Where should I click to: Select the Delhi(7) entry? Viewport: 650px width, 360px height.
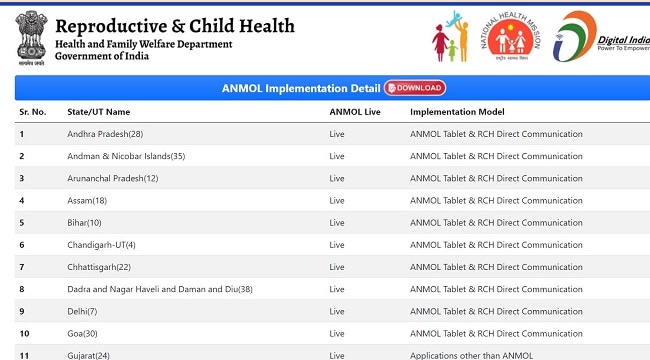coord(82,311)
